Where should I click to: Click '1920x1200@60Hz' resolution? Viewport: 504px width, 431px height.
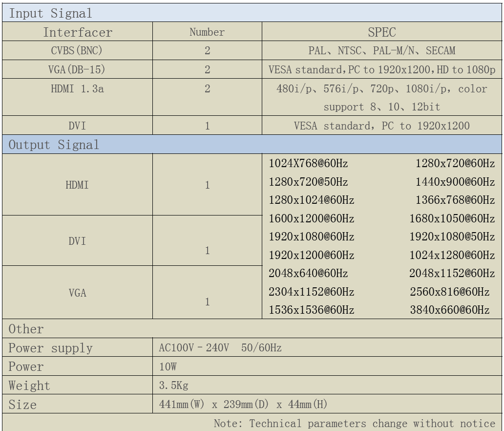click(x=312, y=256)
